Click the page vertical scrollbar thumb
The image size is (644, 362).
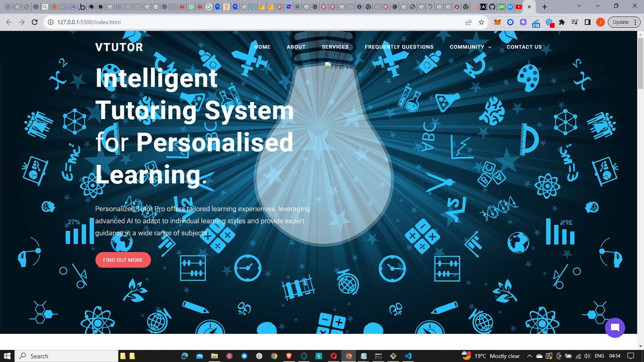[x=640, y=63]
